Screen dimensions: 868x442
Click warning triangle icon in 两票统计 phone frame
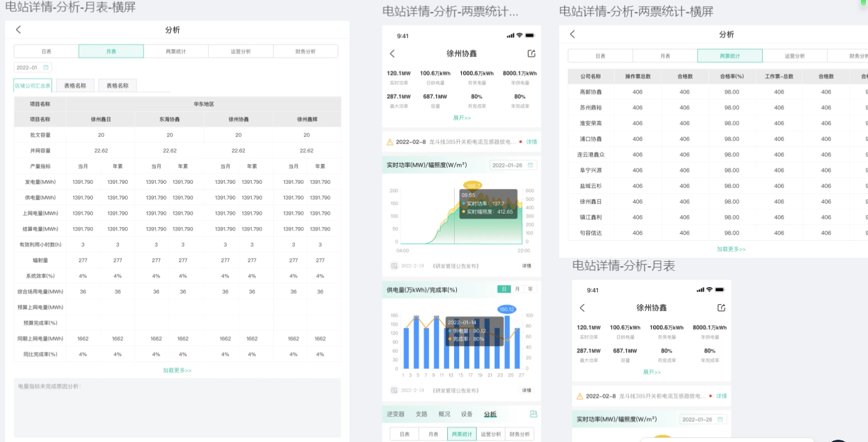pyautogui.click(x=390, y=142)
